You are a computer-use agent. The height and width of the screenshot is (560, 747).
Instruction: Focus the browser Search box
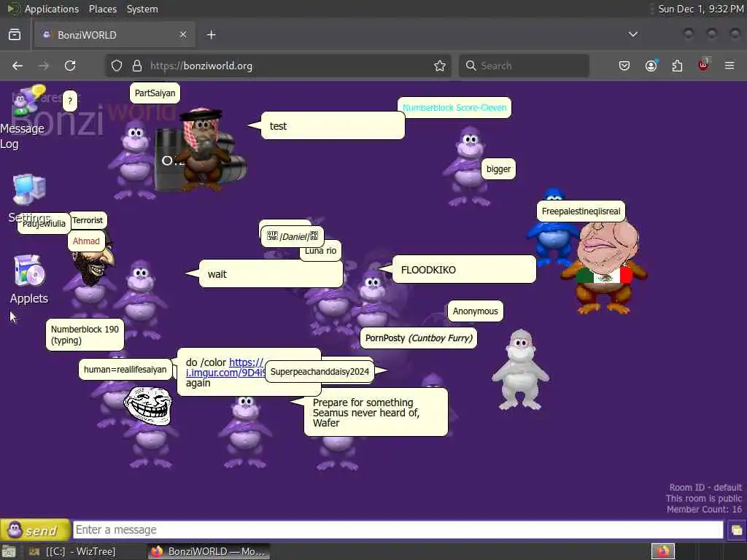coord(524,66)
